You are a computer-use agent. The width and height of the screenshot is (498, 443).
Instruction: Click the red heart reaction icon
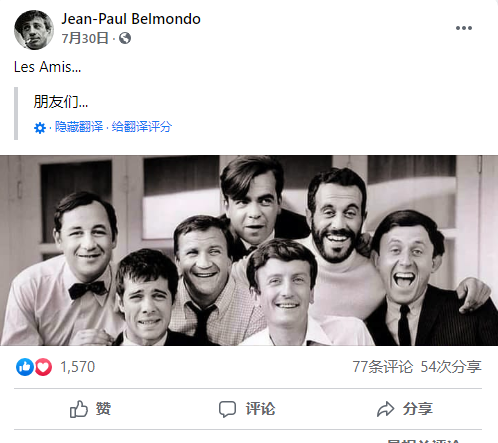point(43,367)
